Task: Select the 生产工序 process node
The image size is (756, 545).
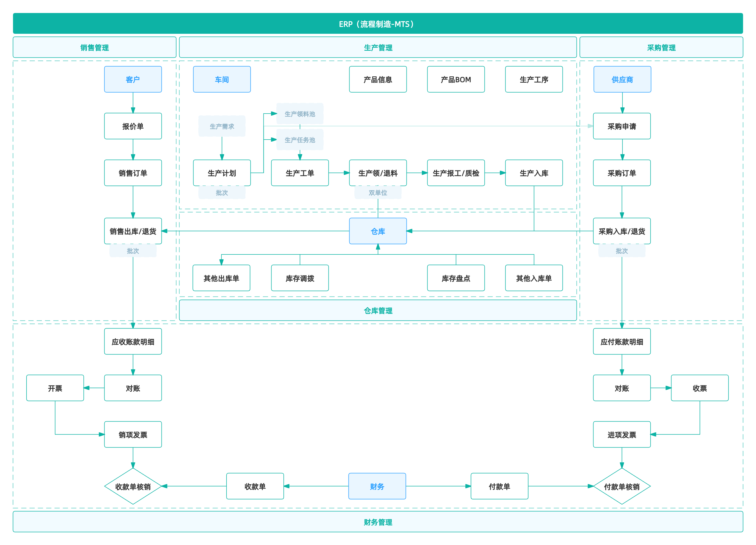Action: [534, 79]
